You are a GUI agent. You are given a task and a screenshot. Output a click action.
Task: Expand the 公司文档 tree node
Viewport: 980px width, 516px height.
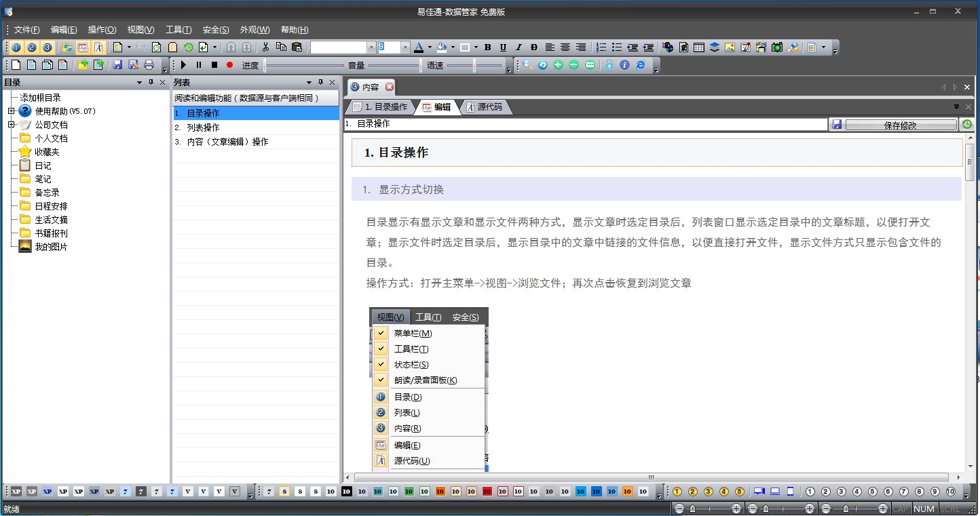11,125
